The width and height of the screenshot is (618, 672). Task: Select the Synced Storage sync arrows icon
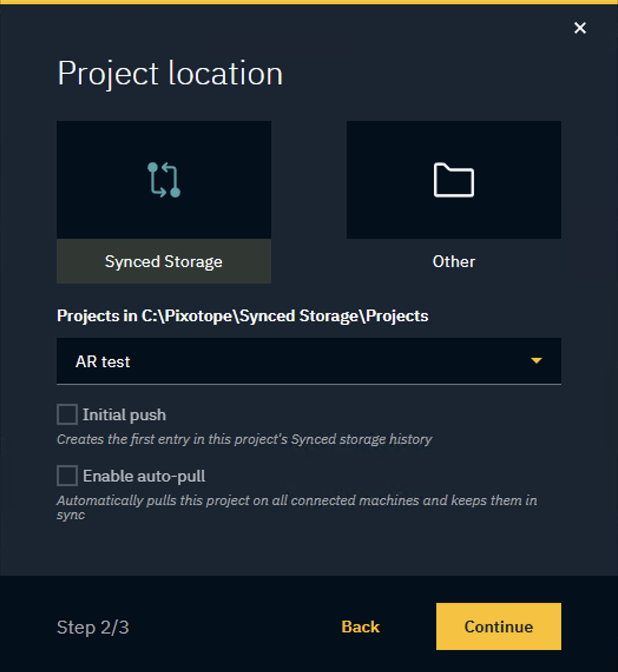tap(163, 179)
